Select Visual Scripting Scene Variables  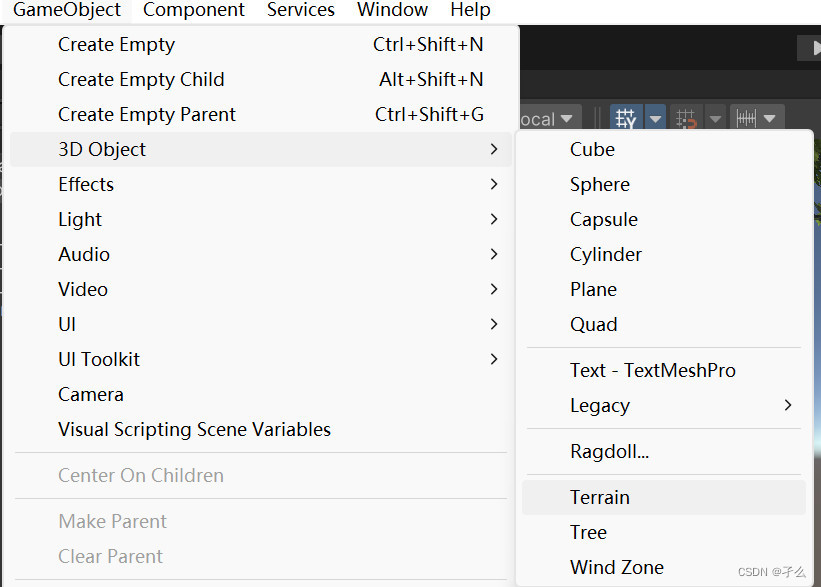tap(261, 430)
